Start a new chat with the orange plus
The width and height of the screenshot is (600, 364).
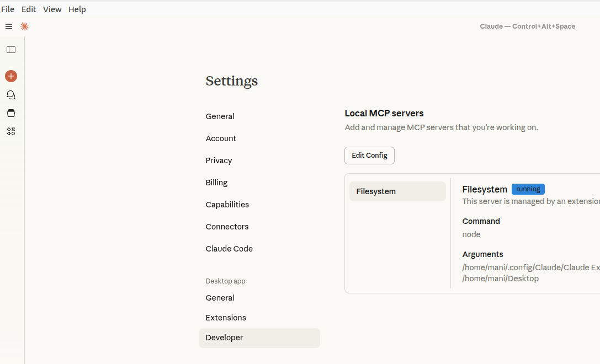pos(10,76)
